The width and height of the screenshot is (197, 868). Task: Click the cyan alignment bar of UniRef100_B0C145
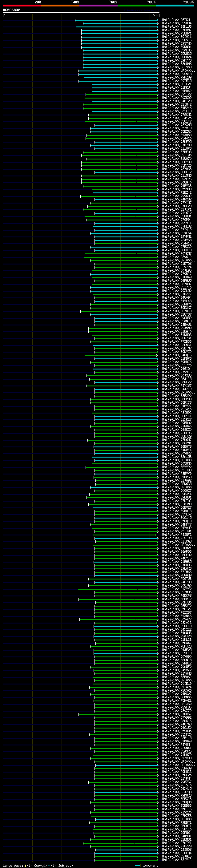pyautogui.click(x=126, y=518)
